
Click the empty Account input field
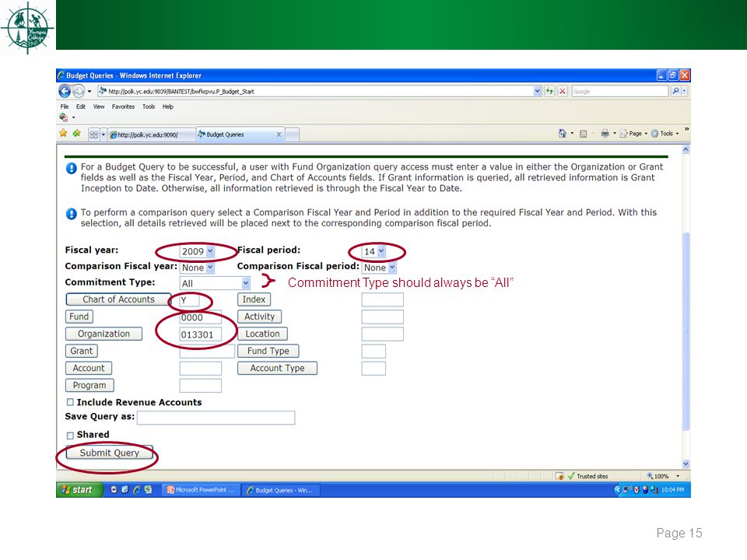200,369
